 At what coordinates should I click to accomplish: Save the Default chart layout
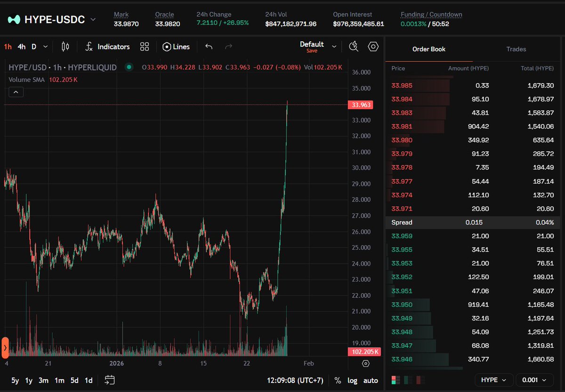pyautogui.click(x=312, y=50)
